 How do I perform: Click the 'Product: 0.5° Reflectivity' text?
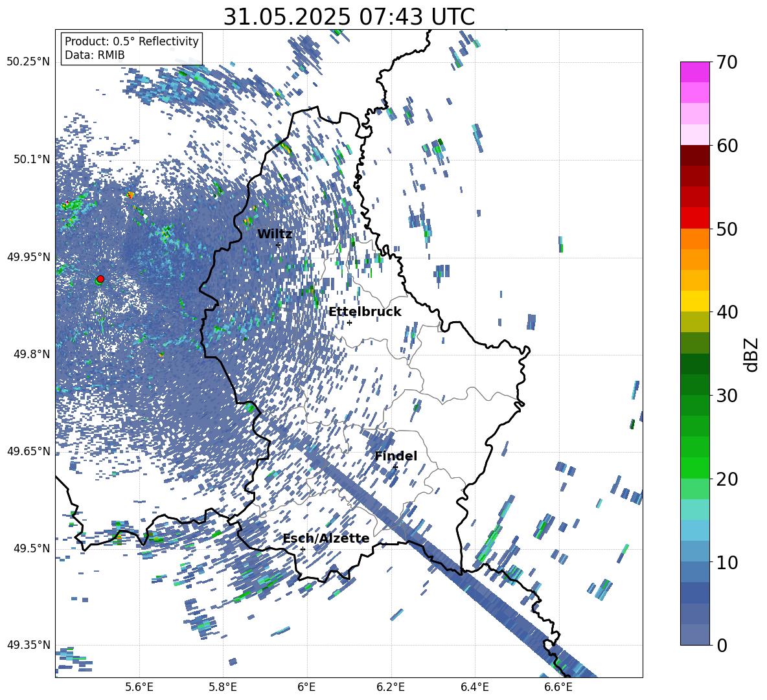[132, 41]
